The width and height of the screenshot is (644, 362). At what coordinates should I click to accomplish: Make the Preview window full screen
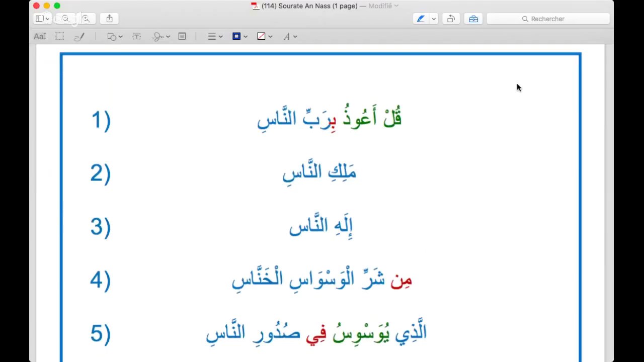pos(57,6)
